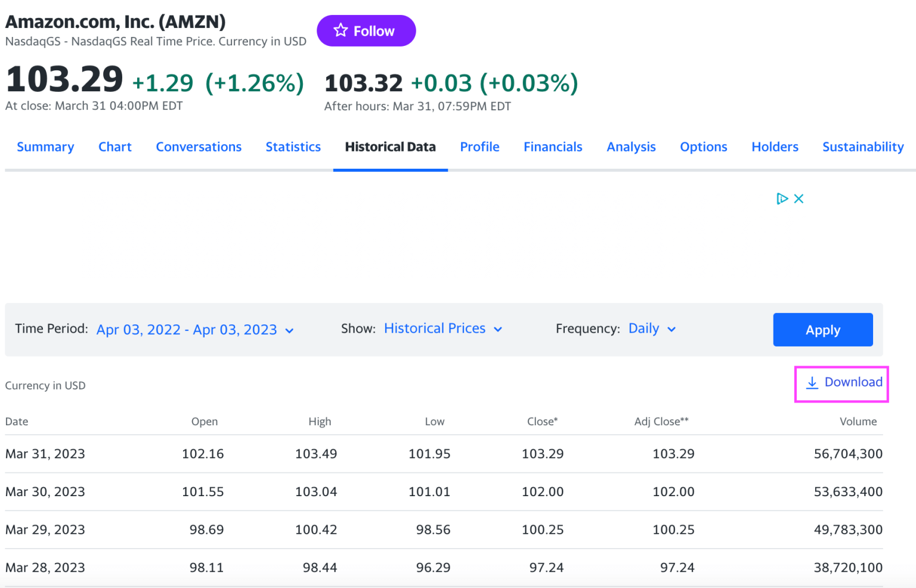This screenshot has width=916, height=588.
Task: Open the Financials tab
Action: pos(553,147)
